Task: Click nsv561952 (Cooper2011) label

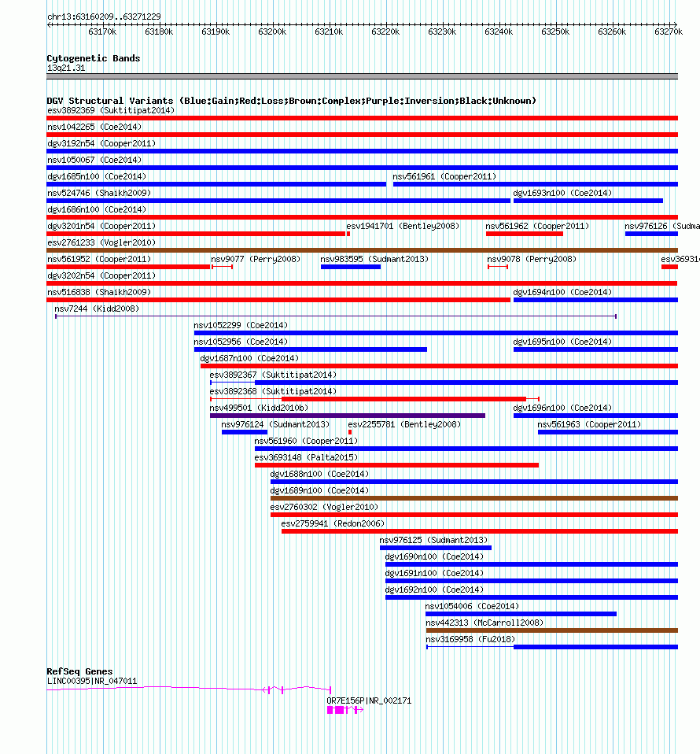Action: coord(99,259)
